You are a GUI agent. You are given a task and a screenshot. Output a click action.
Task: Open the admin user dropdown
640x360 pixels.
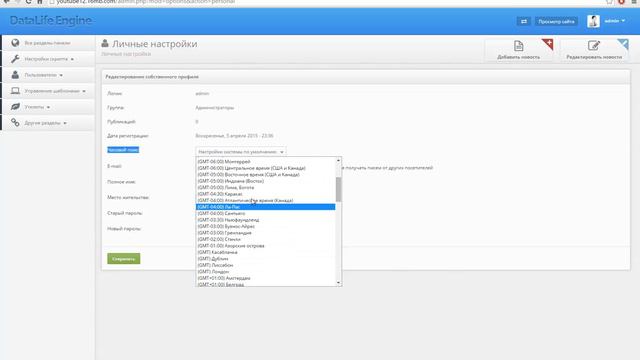click(x=615, y=21)
